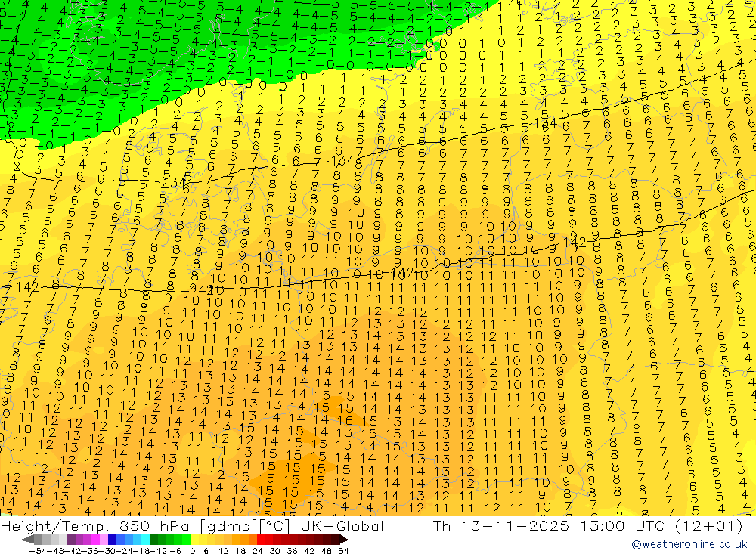Click the '-54' legend scale value

click(38, 551)
